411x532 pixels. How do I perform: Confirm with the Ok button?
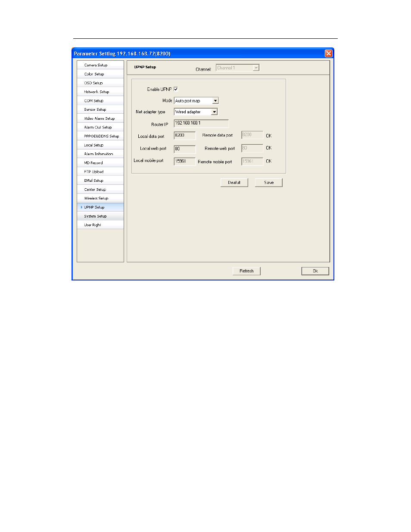tap(315, 271)
